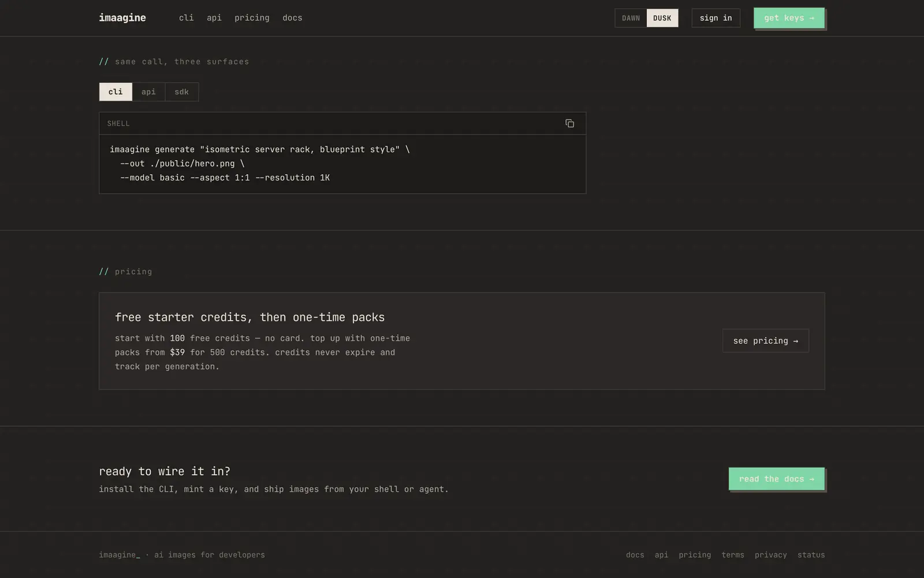
Task: Open footer privacy link
Action: [x=771, y=555]
